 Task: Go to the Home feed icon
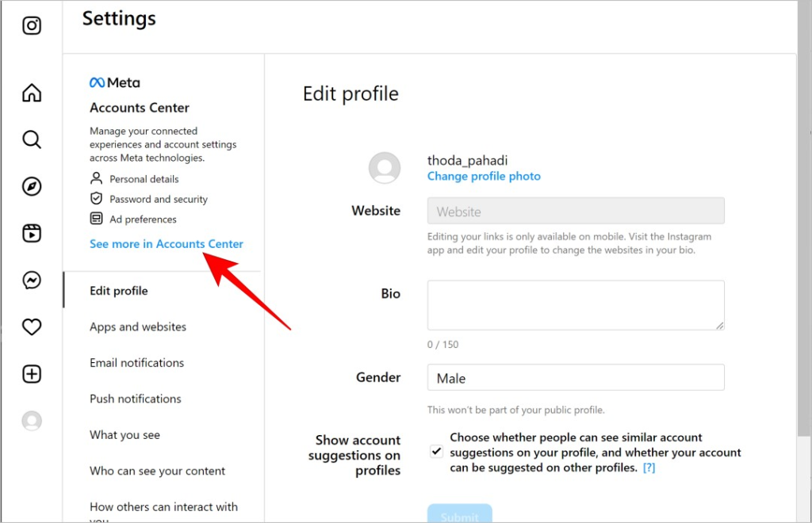pos(32,93)
